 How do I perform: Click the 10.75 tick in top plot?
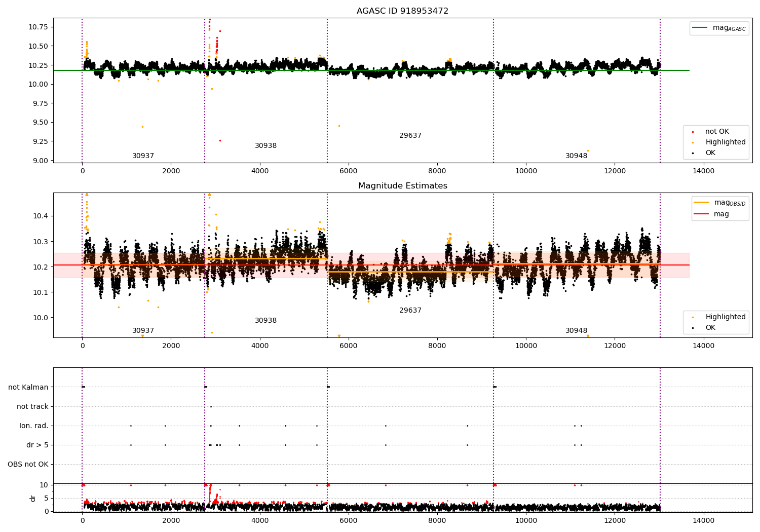pos(38,27)
